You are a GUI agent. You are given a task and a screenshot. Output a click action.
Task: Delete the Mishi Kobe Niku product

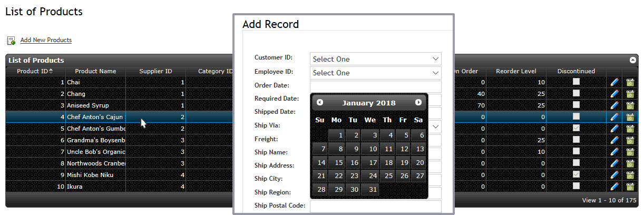coord(630,175)
